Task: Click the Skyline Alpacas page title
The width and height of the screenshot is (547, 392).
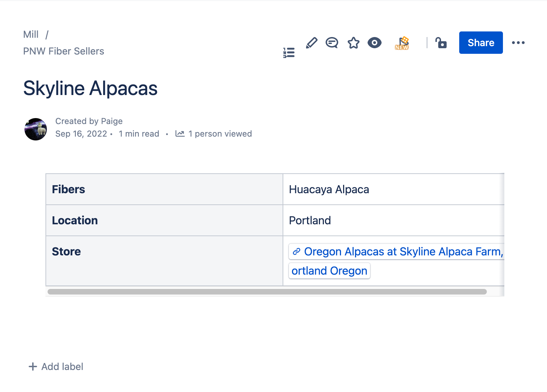Action: click(x=90, y=88)
